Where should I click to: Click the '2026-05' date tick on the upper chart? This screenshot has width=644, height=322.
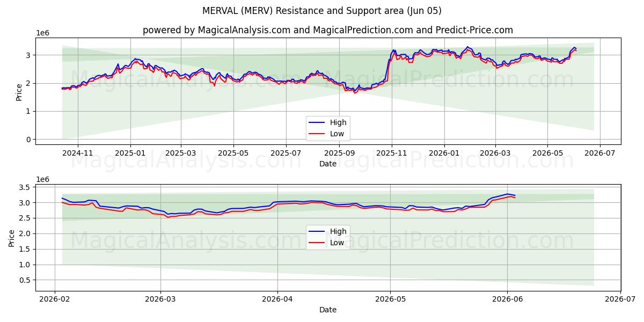click(547, 152)
